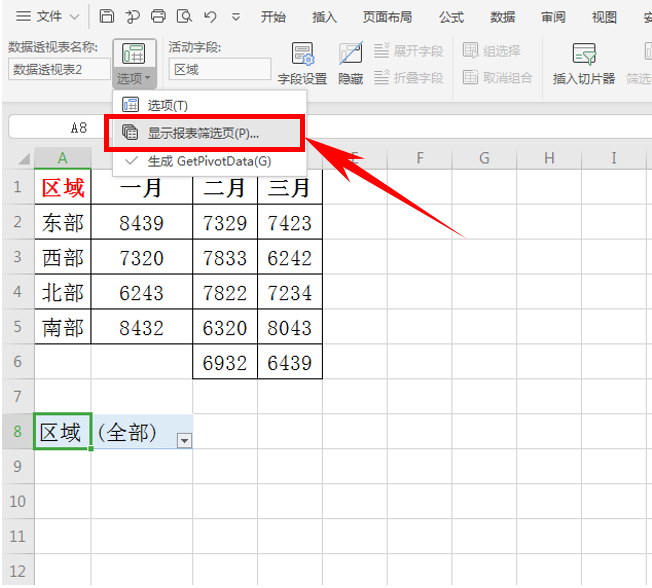Viewport: 652px width, 588px height.
Task: Click cell containing red 区域 header
Action: click(63, 187)
